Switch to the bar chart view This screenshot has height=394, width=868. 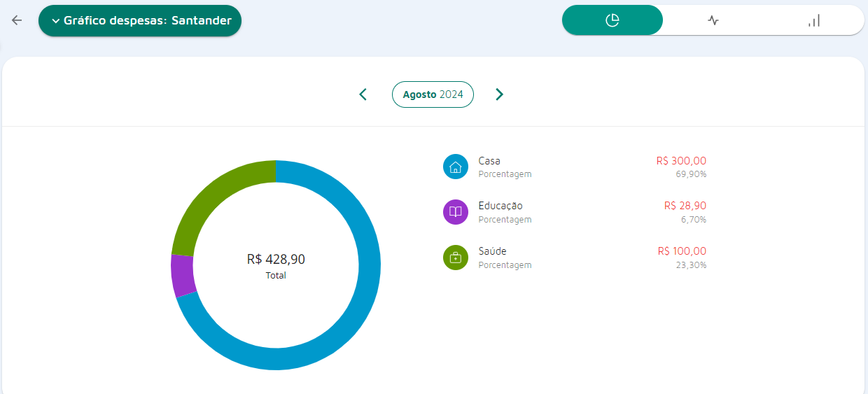click(x=813, y=20)
